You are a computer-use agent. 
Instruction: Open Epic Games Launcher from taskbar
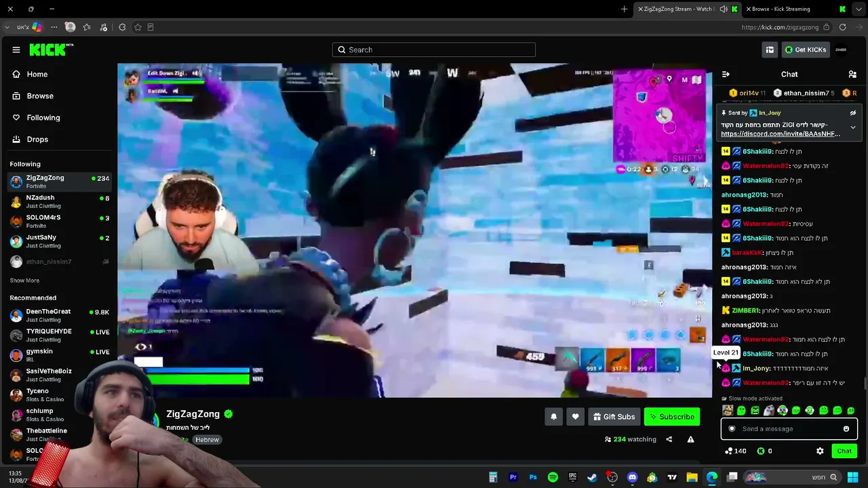click(x=572, y=477)
